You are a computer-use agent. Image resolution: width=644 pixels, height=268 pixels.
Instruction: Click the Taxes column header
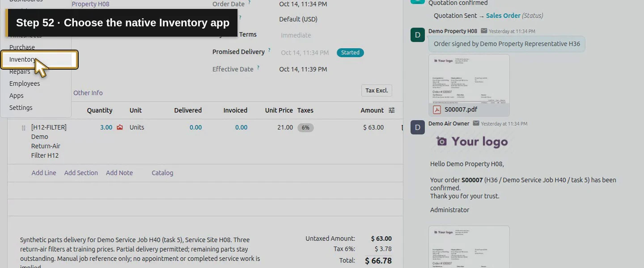(305, 110)
